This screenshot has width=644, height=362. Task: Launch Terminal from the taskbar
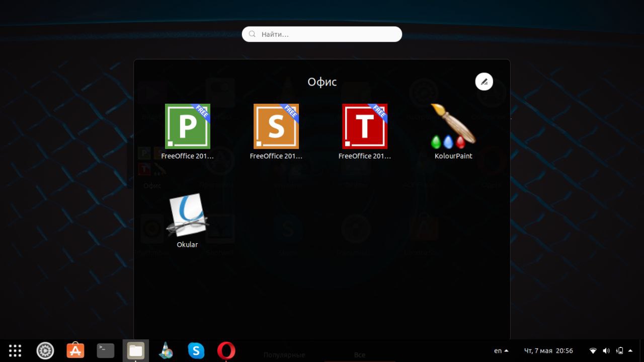coord(106,350)
